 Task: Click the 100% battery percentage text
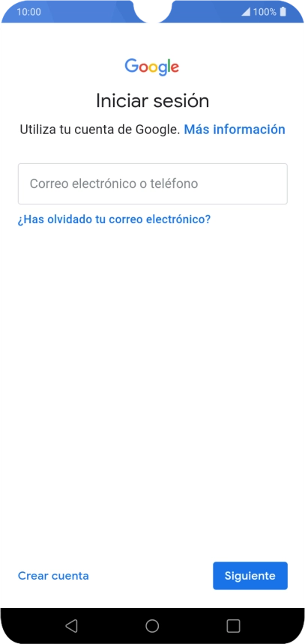265,12
